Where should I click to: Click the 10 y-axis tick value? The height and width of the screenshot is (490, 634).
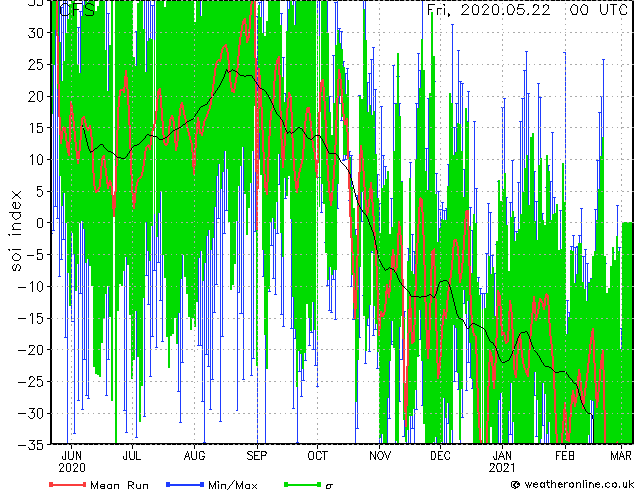[x=36, y=160]
